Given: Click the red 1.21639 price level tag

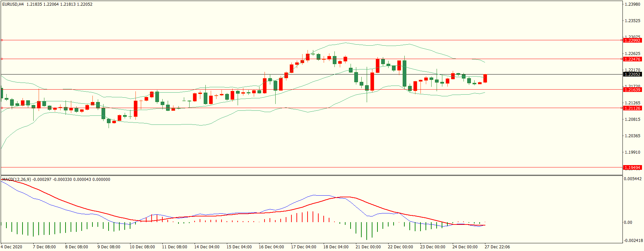Looking at the screenshot, I should 632,90.
